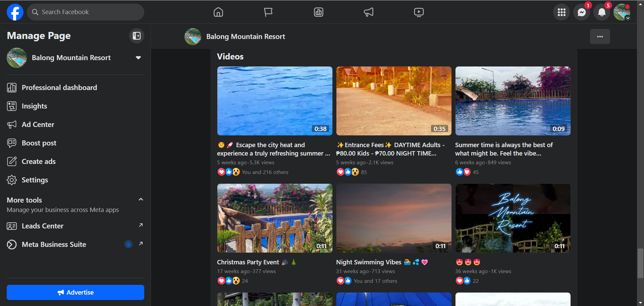The height and width of the screenshot is (306, 644).
Task: Click reaction icons under the 36 weeks ago video
Action: 463,281
